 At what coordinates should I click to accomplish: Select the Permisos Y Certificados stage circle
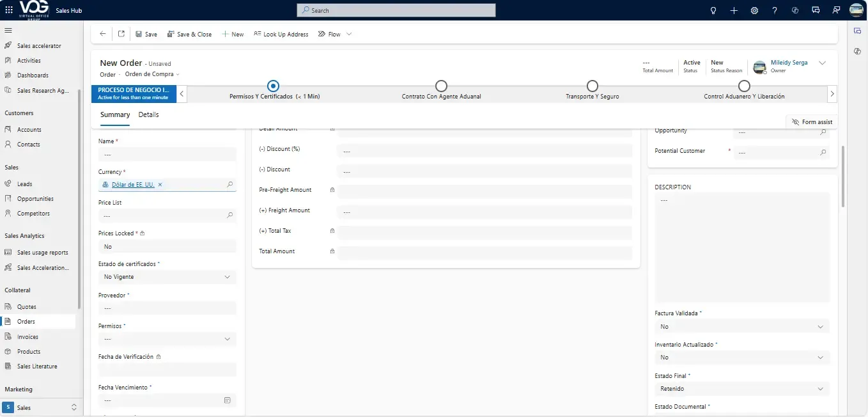[274, 86]
